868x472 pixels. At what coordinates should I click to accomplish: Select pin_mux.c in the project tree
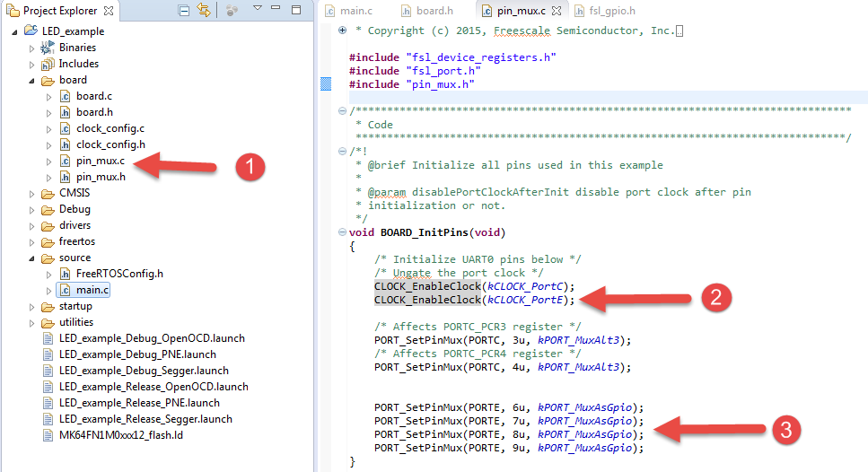(101, 161)
